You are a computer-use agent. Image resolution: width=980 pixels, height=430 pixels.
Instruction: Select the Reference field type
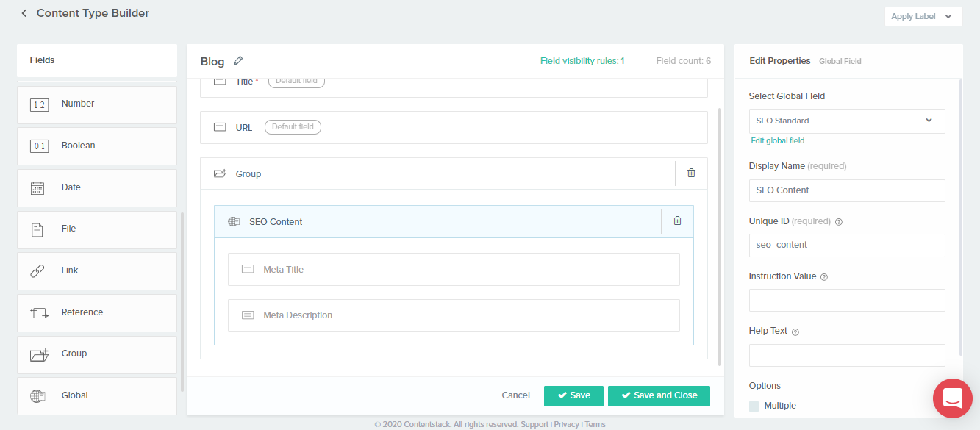[97, 312]
